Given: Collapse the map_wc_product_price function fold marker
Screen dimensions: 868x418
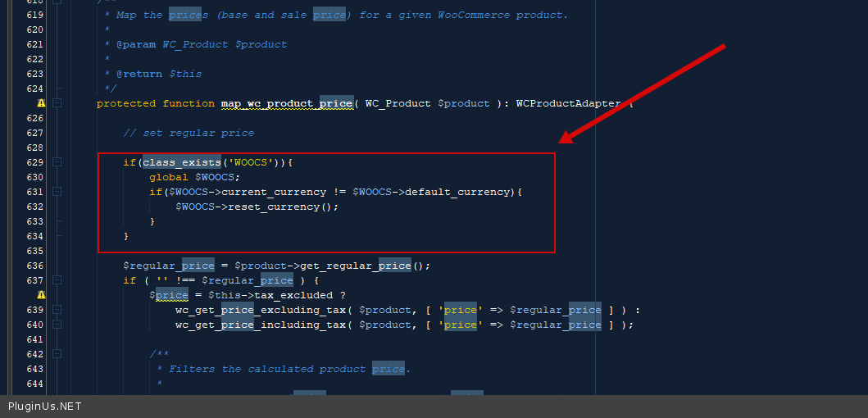Looking at the screenshot, I should (x=57, y=103).
